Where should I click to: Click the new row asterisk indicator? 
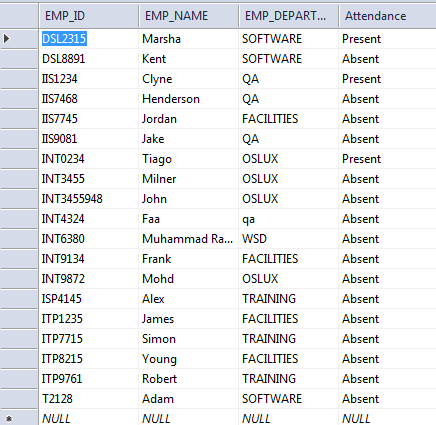point(9,419)
